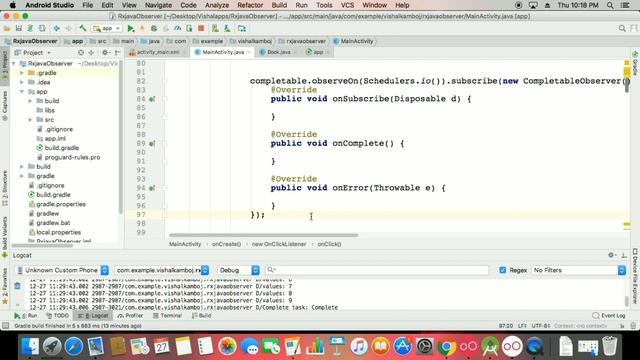The height and width of the screenshot is (360, 640).
Task: Open the Unknown Custom Phone device dropdown
Action: pos(62,270)
